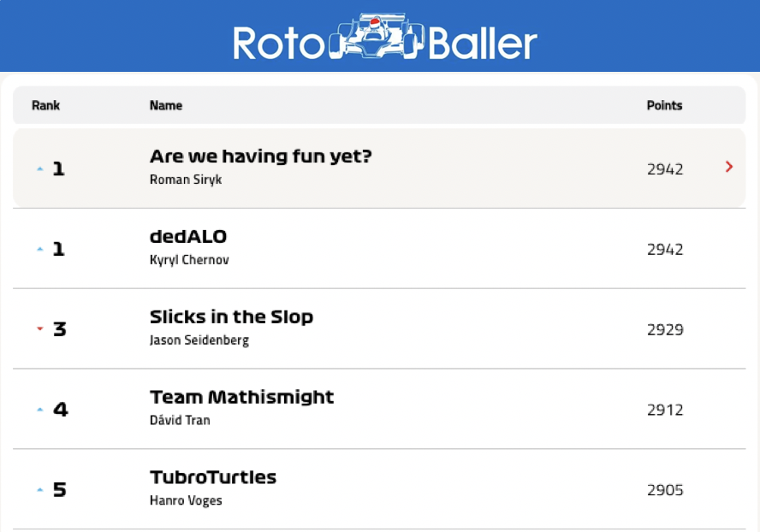This screenshot has height=532, width=760.
Task: Click the blue up arrow beside rank 4
Action: click(40, 410)
